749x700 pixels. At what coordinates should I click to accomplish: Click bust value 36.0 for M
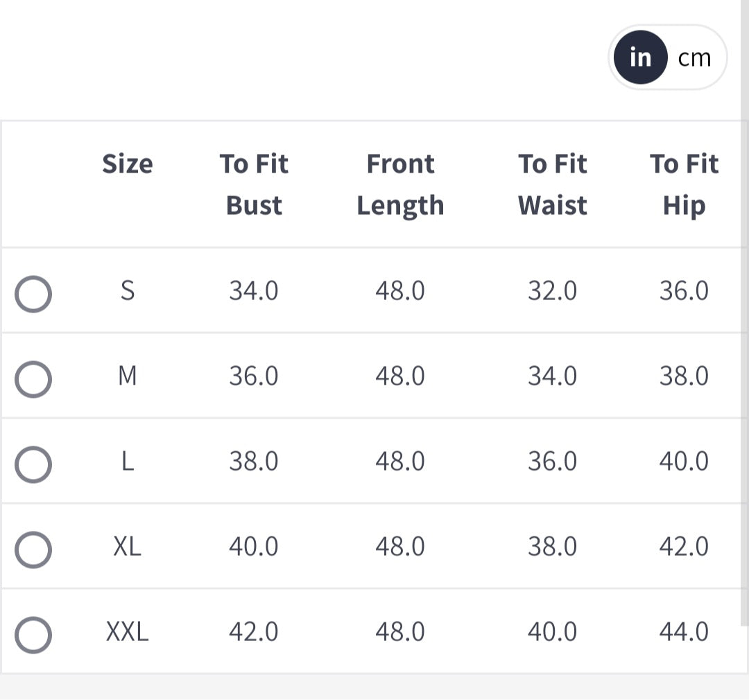click(254, 376)
